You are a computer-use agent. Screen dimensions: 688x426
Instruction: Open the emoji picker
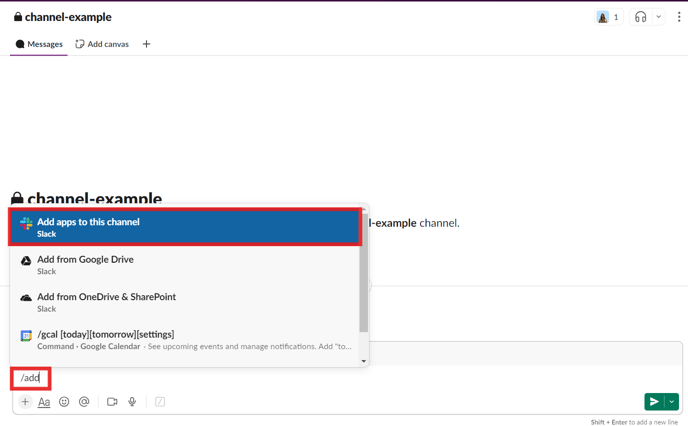(64, 402)
